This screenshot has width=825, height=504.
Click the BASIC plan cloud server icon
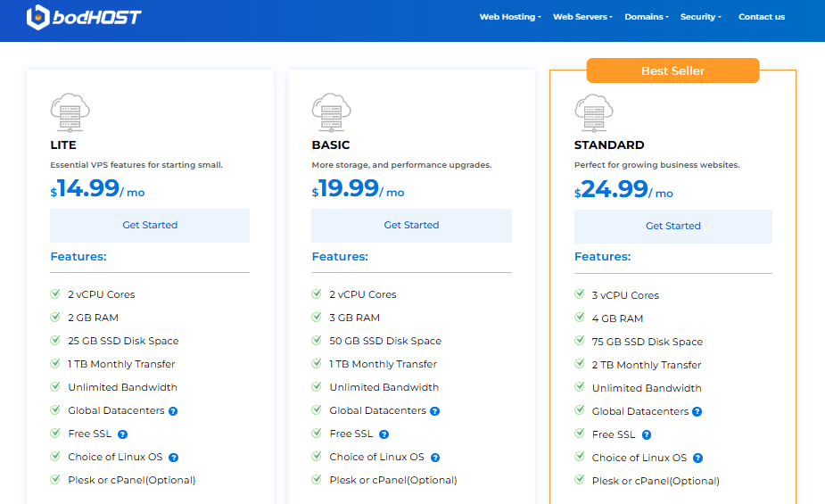(x=332, y=112)
